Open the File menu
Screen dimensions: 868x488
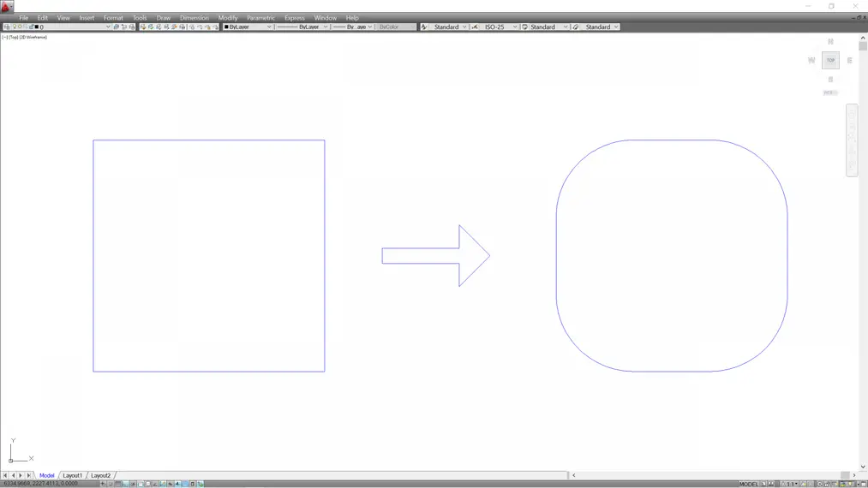coord(24,18)
